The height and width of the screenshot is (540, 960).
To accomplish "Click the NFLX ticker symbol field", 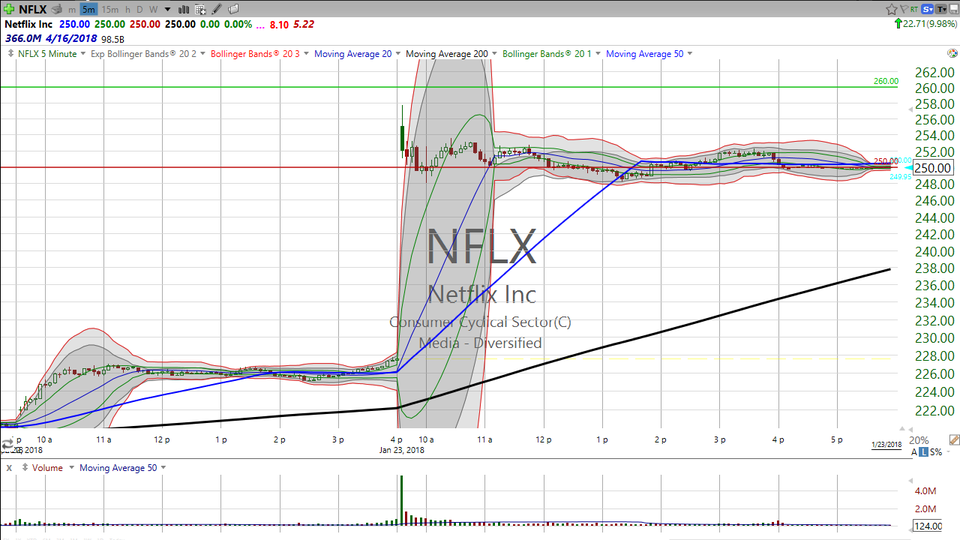I will 32,9.
